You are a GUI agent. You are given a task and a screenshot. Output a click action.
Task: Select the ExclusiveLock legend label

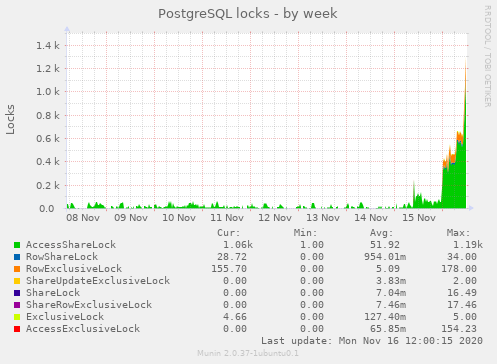65,317
